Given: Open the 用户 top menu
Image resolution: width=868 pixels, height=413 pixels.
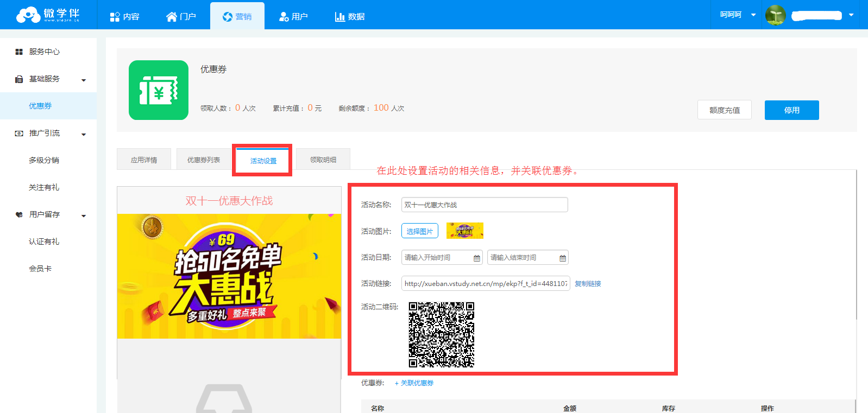Looking at the screenshot, I should (x=293, y=16).
